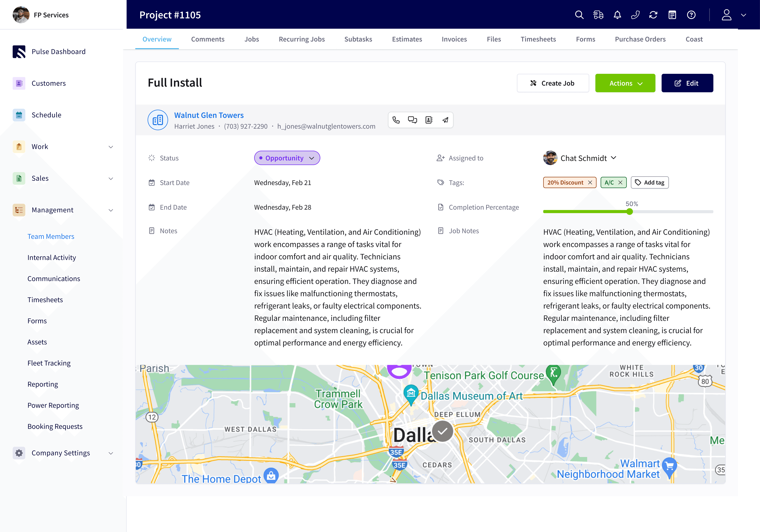Remove the A/C tag
Screen dimensions: 760x532
(x=620, y=182)
